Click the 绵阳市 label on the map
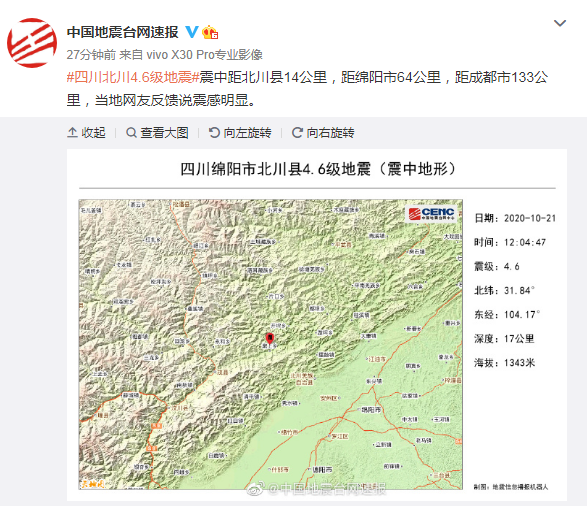This screenshot has height=506, width=587. (x=371, y=409)
